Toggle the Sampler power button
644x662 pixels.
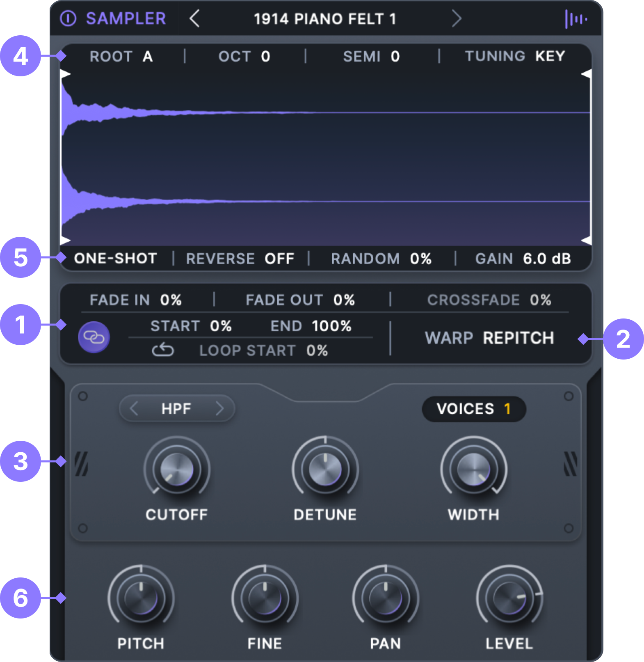[68, 18]
